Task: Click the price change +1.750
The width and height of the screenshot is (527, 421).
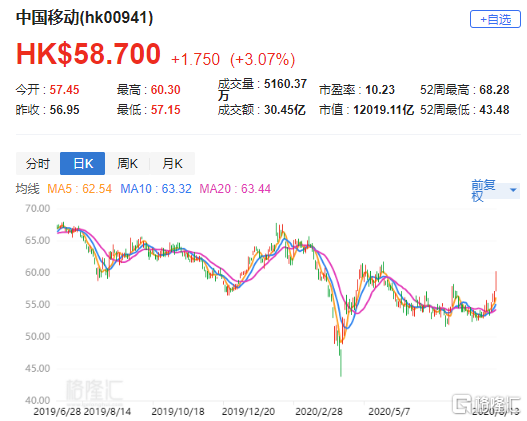Action: click(x=195, y=59)
